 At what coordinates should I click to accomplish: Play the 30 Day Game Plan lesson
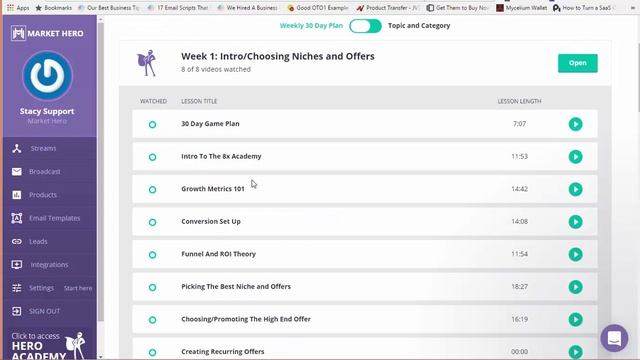pos(576,124)
